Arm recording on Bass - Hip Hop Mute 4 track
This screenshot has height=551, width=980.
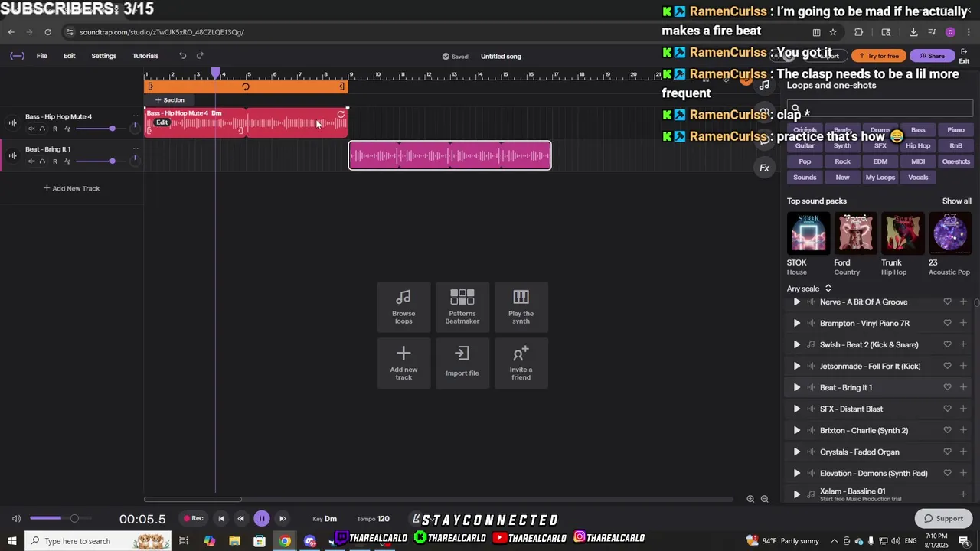(54, 129)
